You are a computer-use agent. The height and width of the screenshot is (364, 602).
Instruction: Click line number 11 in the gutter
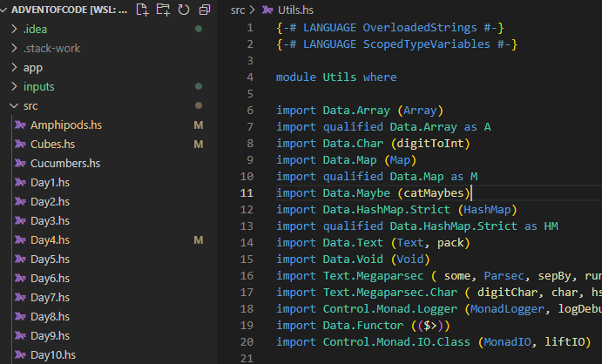247,193
